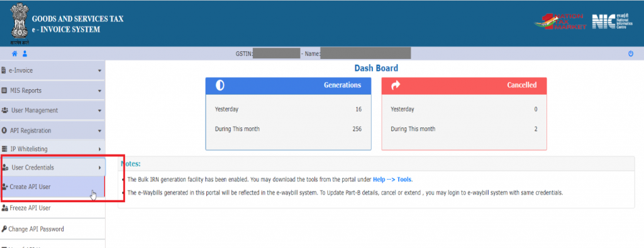Expand the User Credentials submenu arrow
Screen dimensions: 644x248
click(x=100, y=168)
